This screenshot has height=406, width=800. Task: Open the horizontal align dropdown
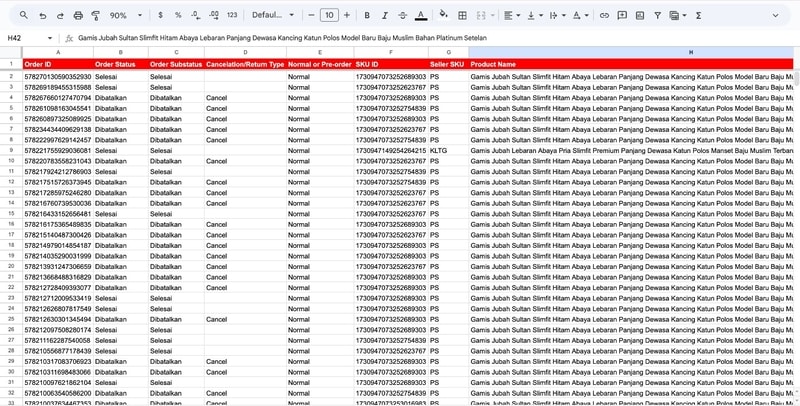[x=511, y=16]
